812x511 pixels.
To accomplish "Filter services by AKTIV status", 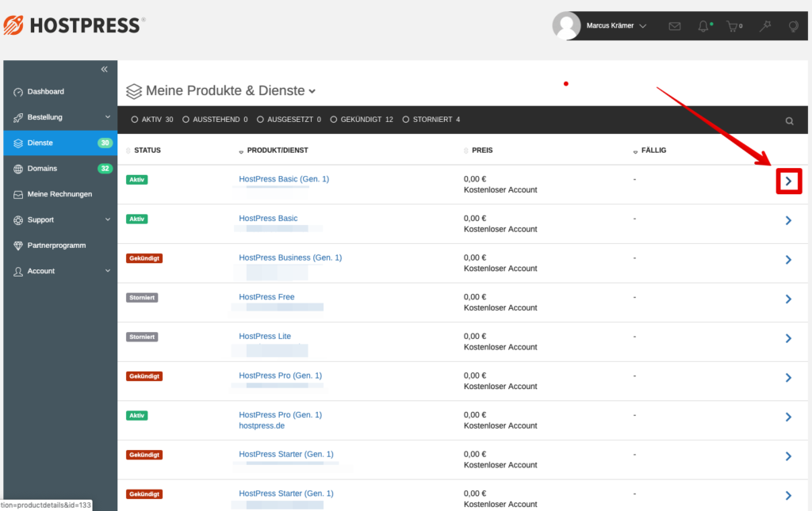I will (152, 120).
